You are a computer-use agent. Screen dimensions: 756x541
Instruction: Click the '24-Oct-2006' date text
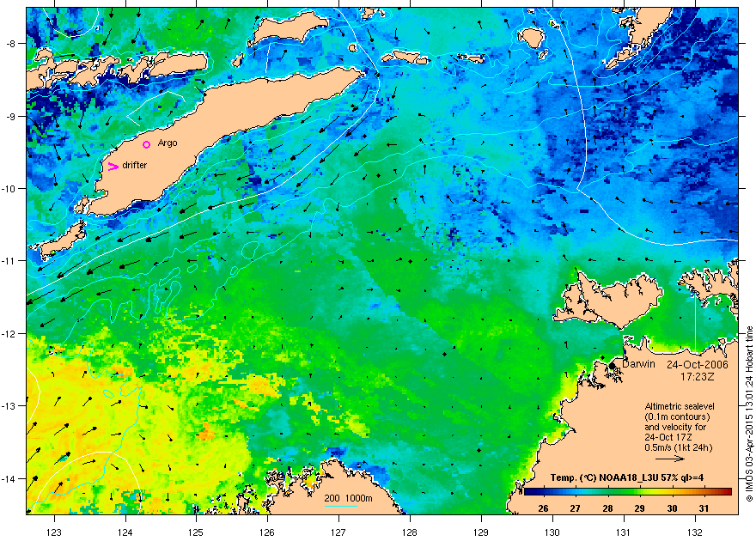pyautogui.click(x=698, y=365)
